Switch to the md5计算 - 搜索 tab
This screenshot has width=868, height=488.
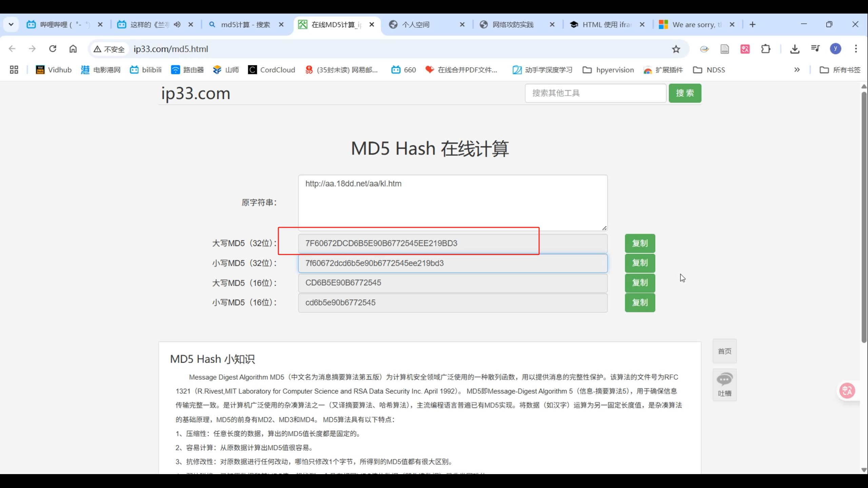(245, 24)
